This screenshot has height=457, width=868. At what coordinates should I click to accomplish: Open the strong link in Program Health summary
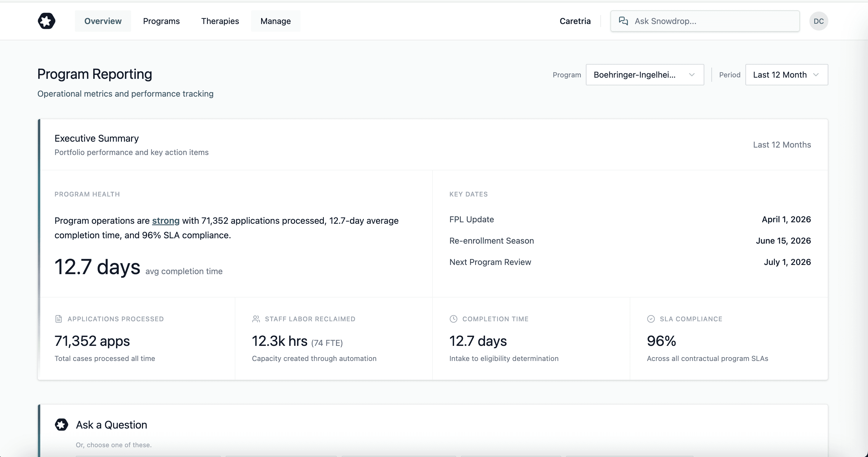pos(166,220)
